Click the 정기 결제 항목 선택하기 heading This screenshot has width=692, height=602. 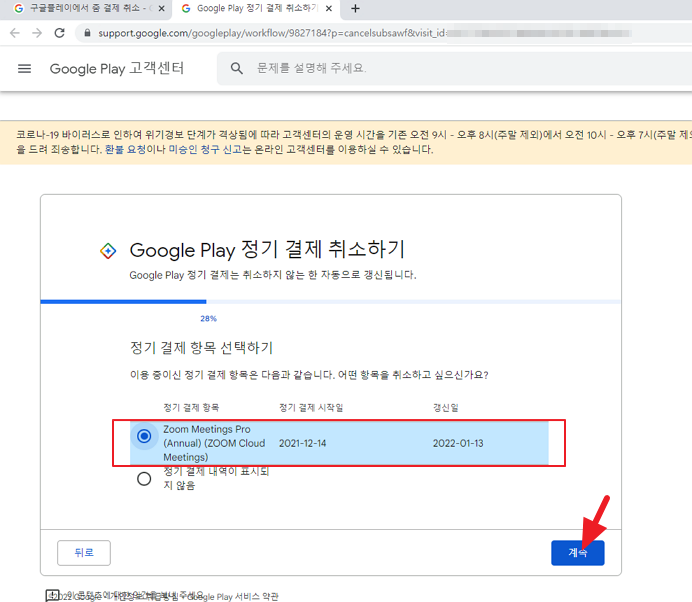(201, 348)
